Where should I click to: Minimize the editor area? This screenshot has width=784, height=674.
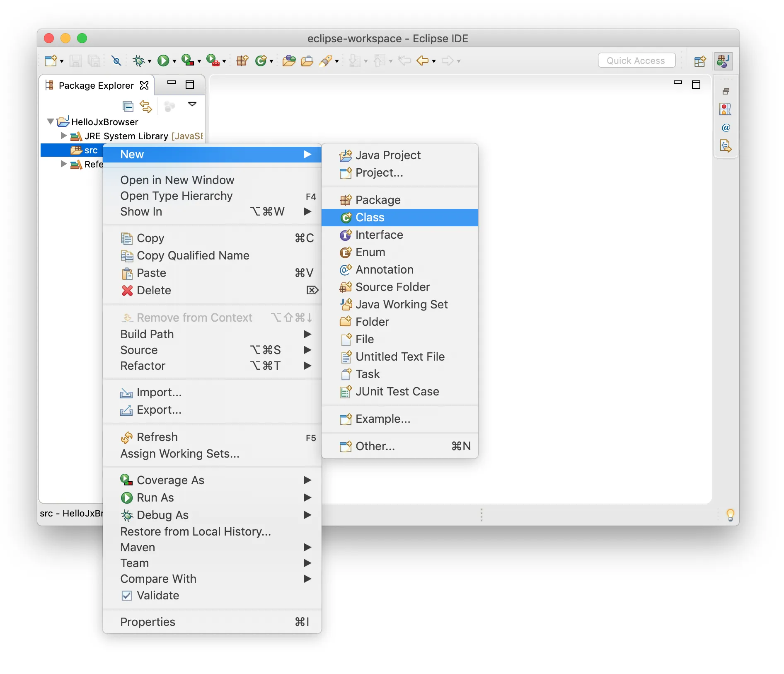(678, 82)
